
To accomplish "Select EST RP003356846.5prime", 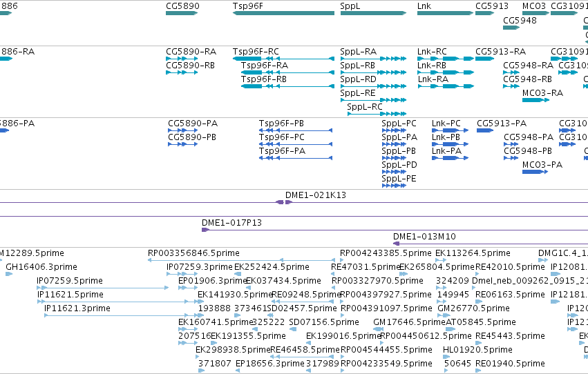I will click(x=241, y=260).
